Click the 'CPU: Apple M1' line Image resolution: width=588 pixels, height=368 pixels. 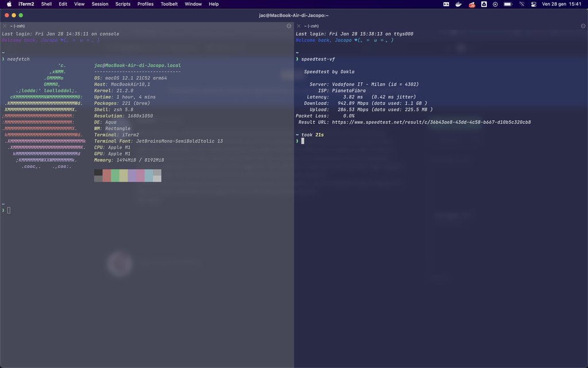pos(112,148)
